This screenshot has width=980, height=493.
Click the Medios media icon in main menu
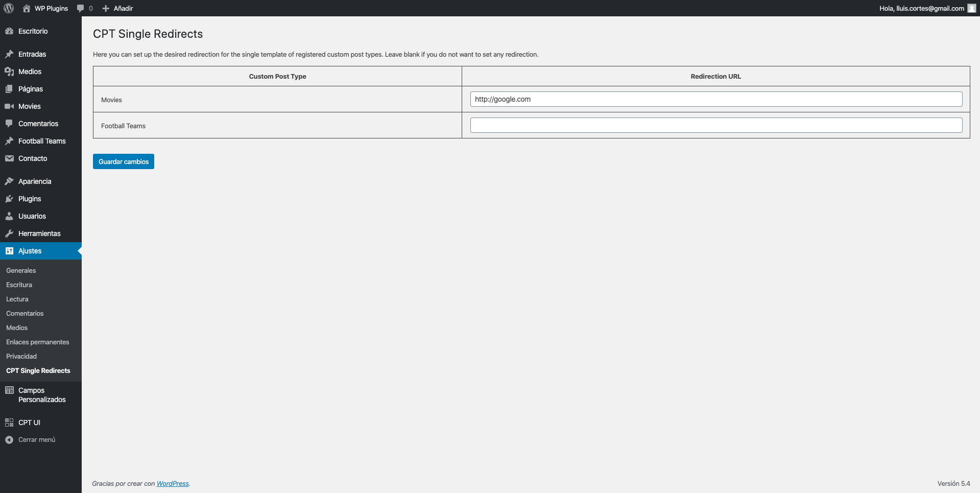[9, 72]
